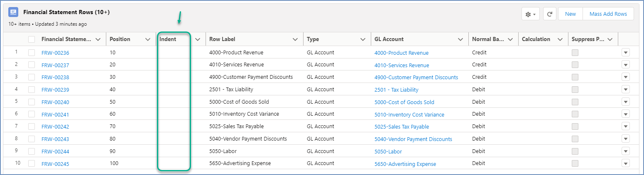Sort by the Type column header

[x=313, y=39]
